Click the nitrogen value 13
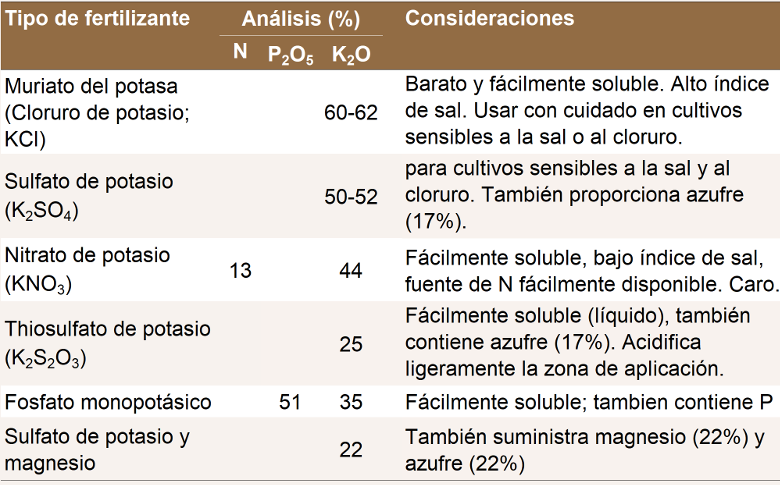This screenshot has height=485, width=780. 240,270
